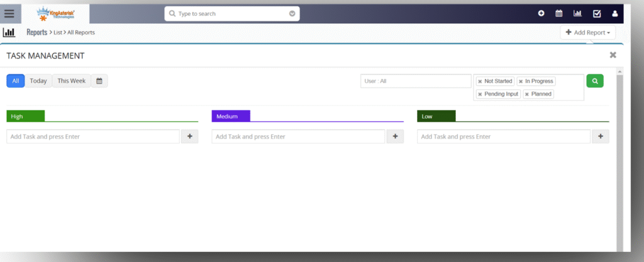
Task: Click the High column Add Task field
Action: click(93, 136)
